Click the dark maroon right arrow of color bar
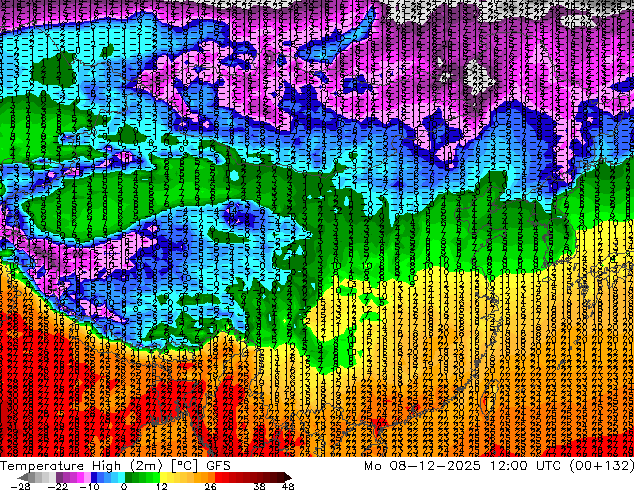The image size is (634, 490). tap(288, 477)
